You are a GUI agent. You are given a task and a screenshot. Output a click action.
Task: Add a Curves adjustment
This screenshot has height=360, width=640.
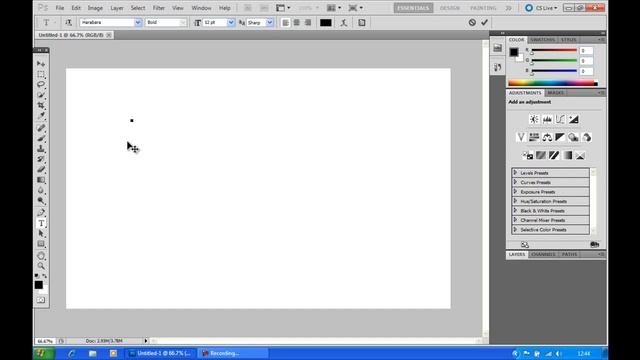click(560, 119)
